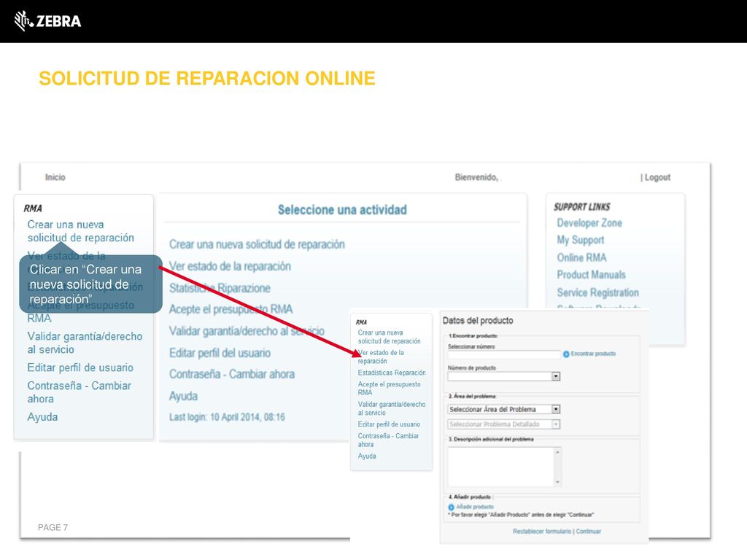Open Estadísticas Reparación in inset RMA menu

click(392, 373)
